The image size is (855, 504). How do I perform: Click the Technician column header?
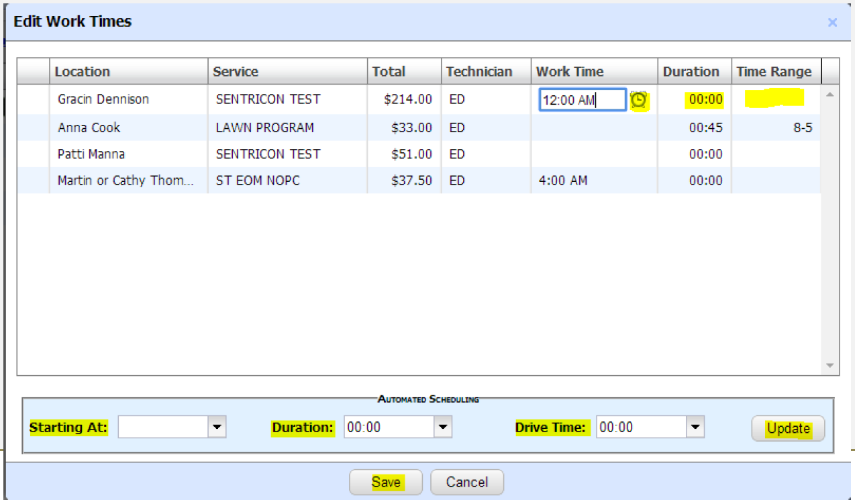pyautogui.click(x=485, y=72)
